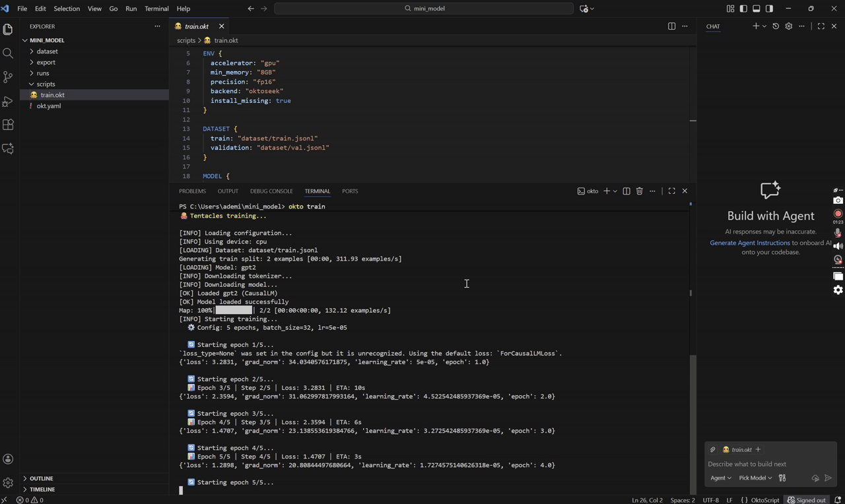845x504 pixels.
Task: Expand the dataset folder
Action: point(47,51)
